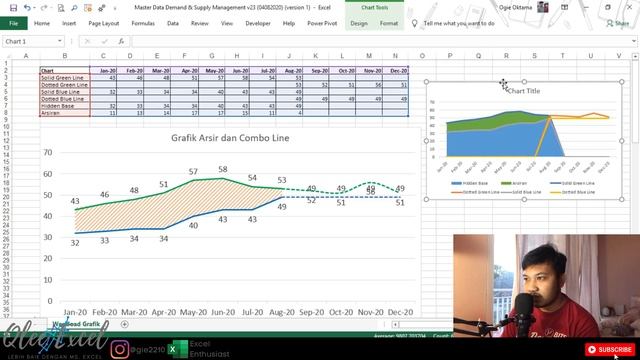Open the Undo history dropdown arrow
The width and height of the screenshot is (640, 360).
click(x=34, y=8)
